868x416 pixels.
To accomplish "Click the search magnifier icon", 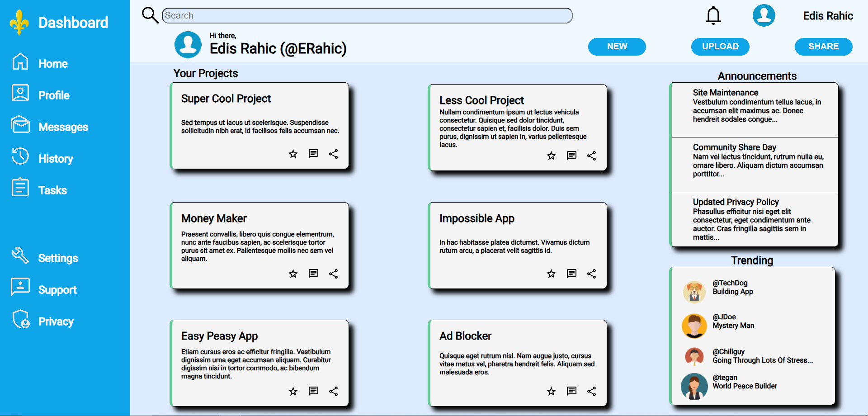I will [x=150, y=15].
